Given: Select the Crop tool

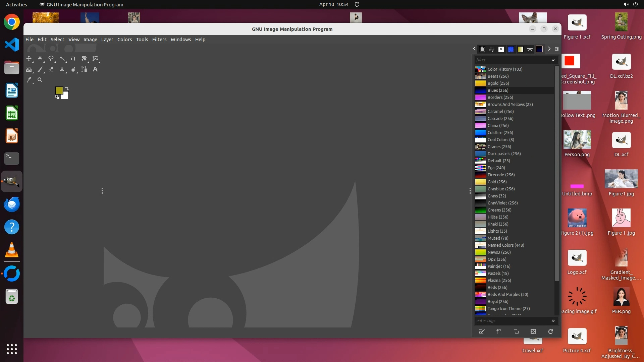Looking at the screenshot, I should [73, 59].
